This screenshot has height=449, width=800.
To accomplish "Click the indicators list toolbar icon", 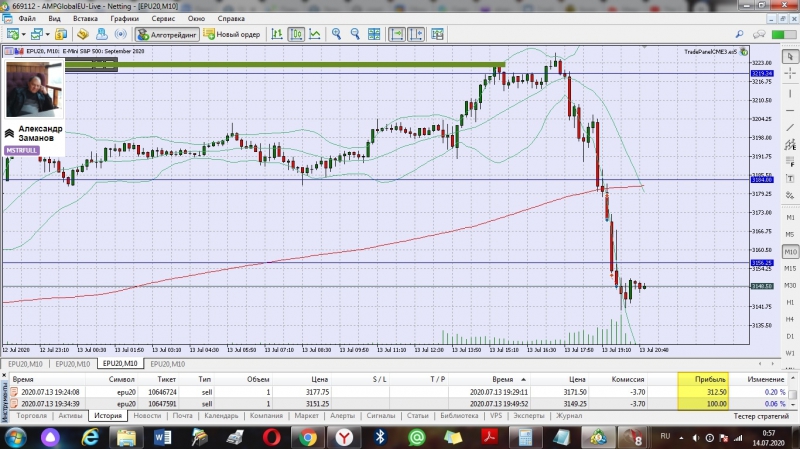I will [437, 34].
